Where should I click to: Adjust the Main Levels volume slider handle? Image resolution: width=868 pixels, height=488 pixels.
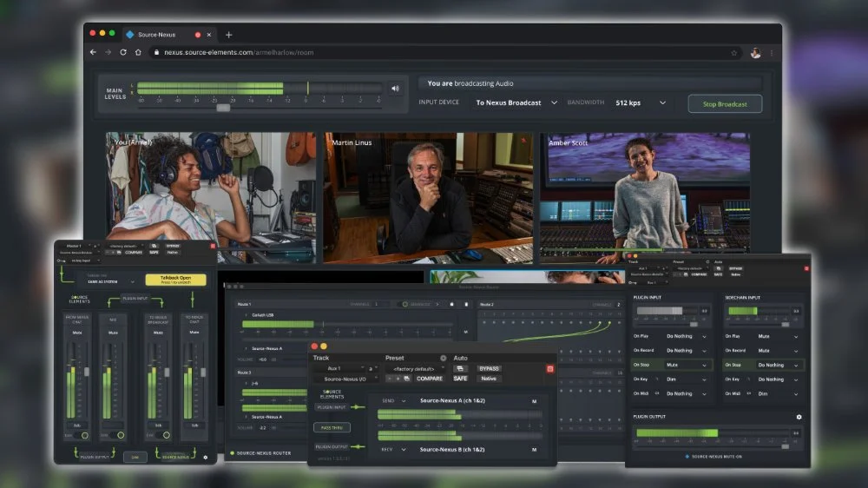(x=223, y=108)
